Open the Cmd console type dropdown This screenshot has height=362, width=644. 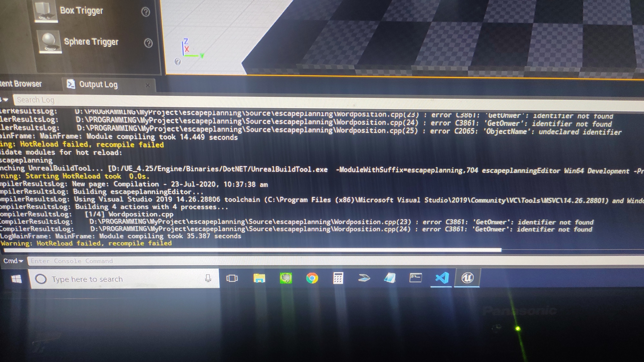(x=13, y=261)
